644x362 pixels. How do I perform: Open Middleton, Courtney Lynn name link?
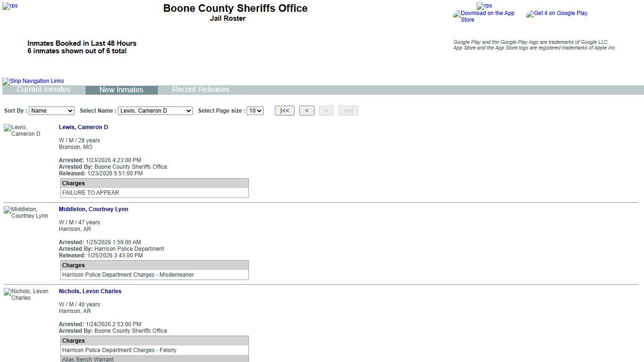[x=93, y=209]
